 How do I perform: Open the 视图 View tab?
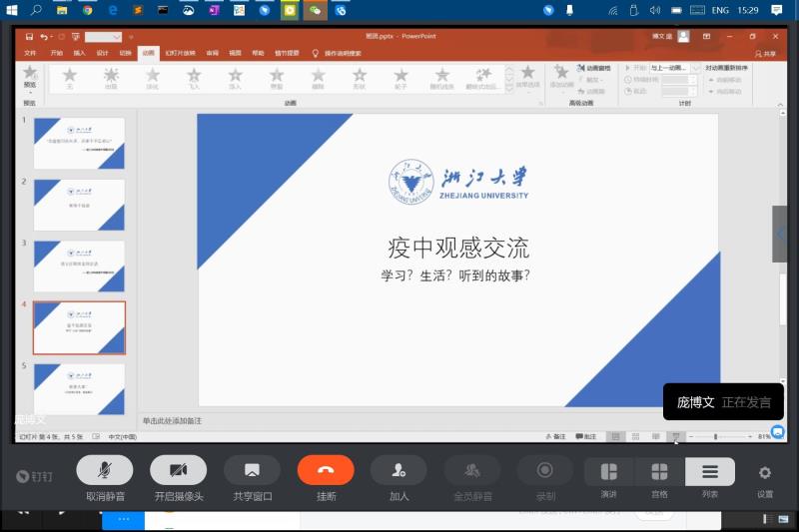(x=235, y=53)
